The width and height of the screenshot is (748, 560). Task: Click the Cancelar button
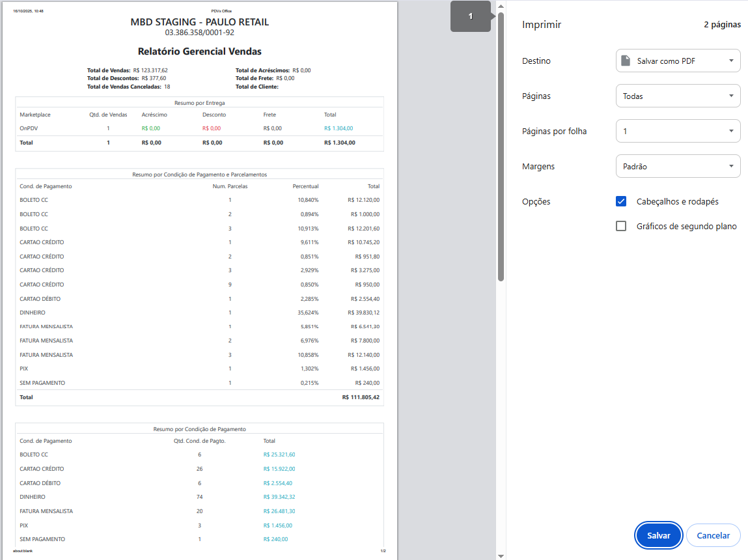click(x=713, y=535)
